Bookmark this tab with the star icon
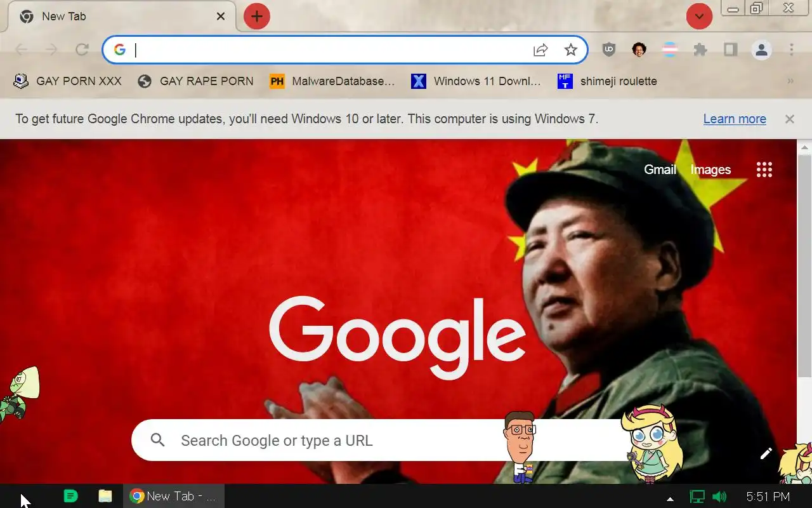This screenshot has height=508, width=812. (571, 50)
